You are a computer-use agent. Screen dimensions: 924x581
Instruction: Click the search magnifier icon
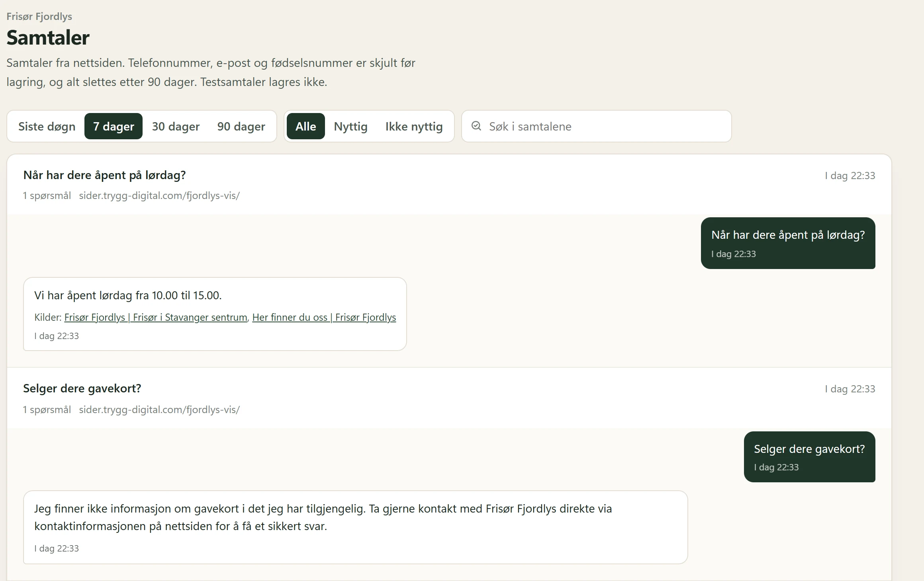click(476, 126)
